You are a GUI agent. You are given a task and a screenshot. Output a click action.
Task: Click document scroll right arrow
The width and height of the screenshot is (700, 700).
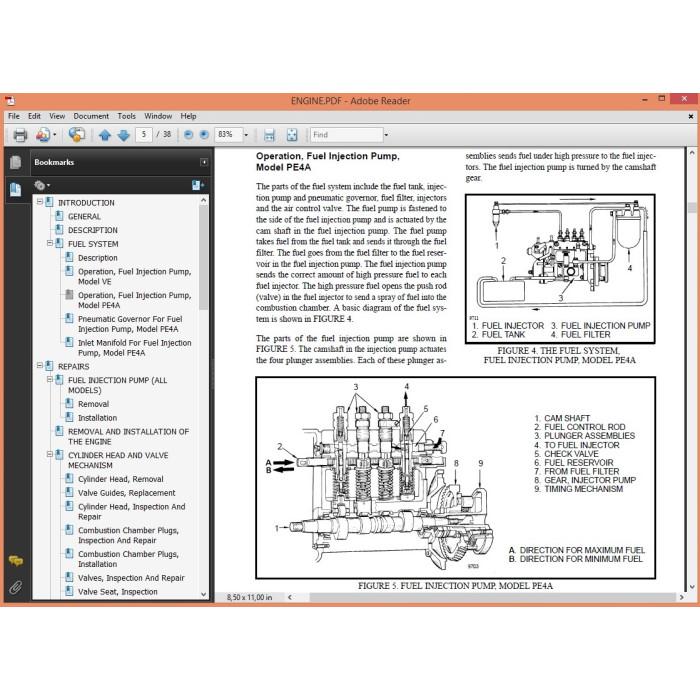tap(682, 597)
